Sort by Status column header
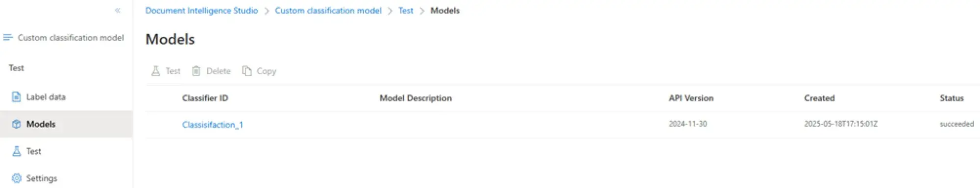The image size is (980, 188). pos(952,98)
